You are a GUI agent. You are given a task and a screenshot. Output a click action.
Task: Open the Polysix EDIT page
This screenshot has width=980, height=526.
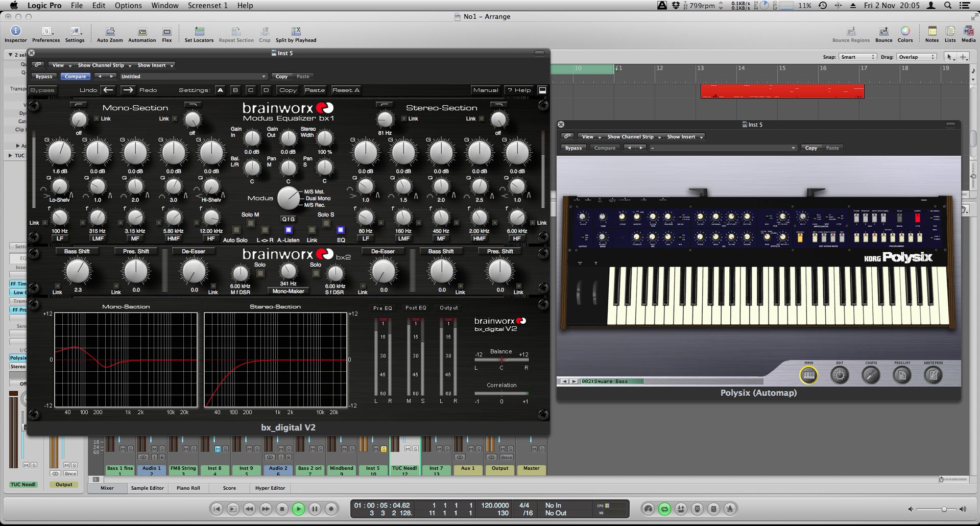point(840,375)
